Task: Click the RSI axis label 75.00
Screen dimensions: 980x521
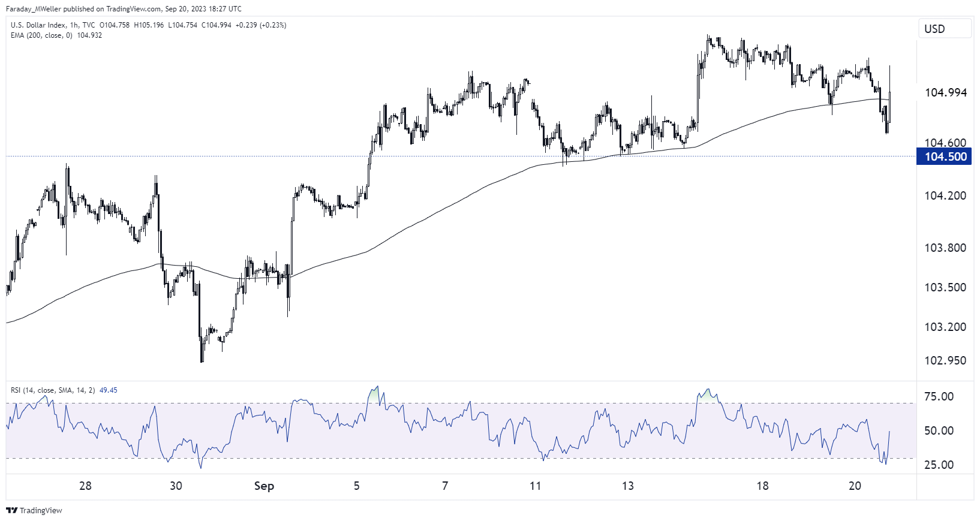Action: (939, 396)
